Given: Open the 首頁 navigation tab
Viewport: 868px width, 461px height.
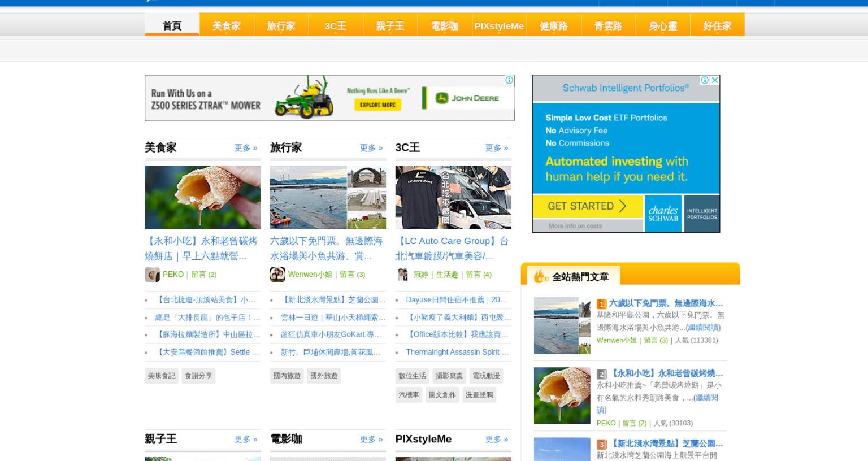Looking at the screenshot, I should tap(172, 25).
